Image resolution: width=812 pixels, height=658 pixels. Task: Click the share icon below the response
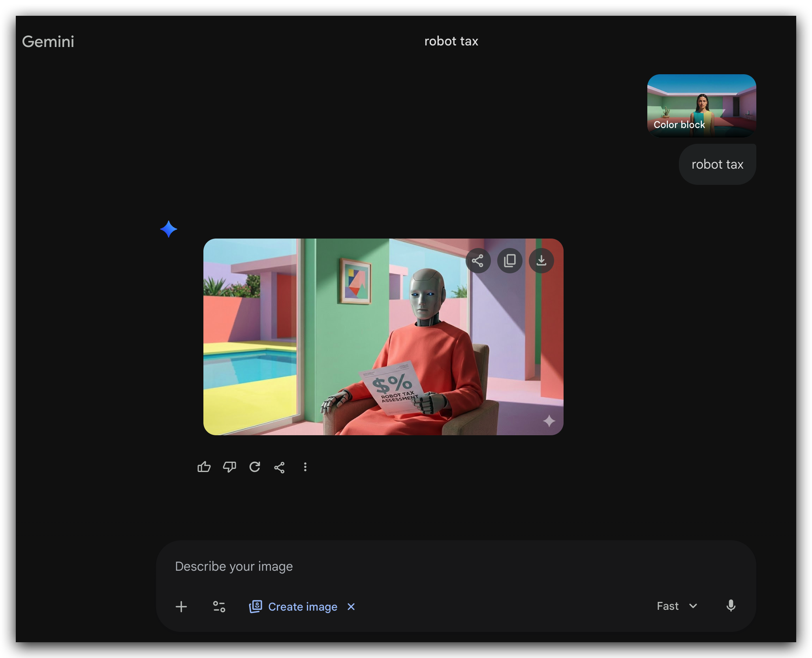(280, 467)
